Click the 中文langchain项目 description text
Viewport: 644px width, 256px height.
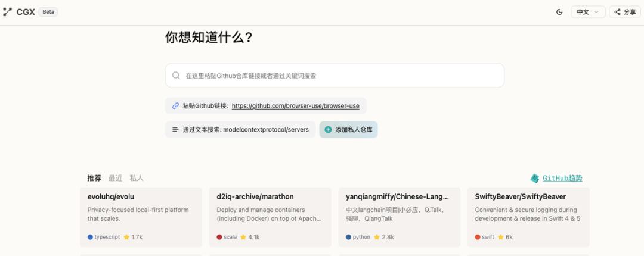click(x=395, y=214)
